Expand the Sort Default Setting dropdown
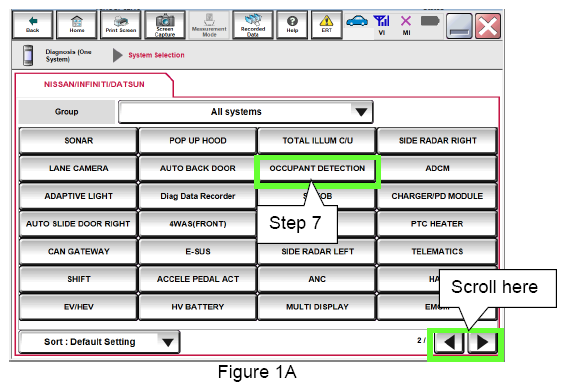The image size is (566, 391). (99, 342)
